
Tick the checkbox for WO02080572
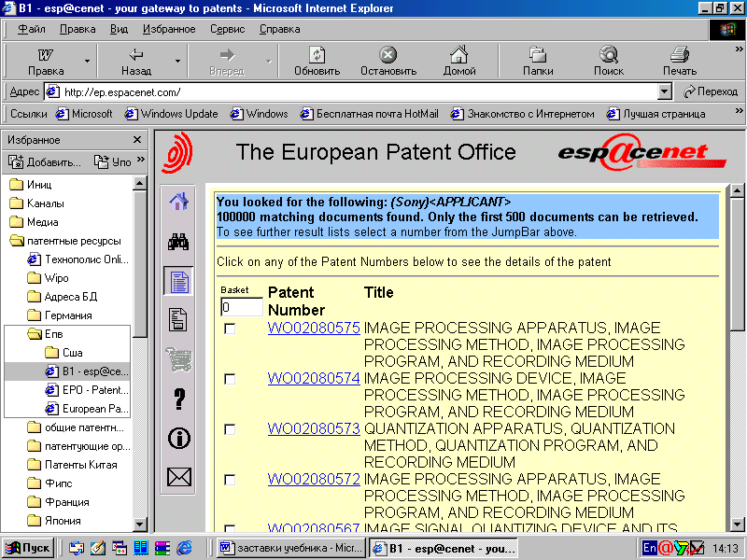pyautogui.click(x=230, y=480)
